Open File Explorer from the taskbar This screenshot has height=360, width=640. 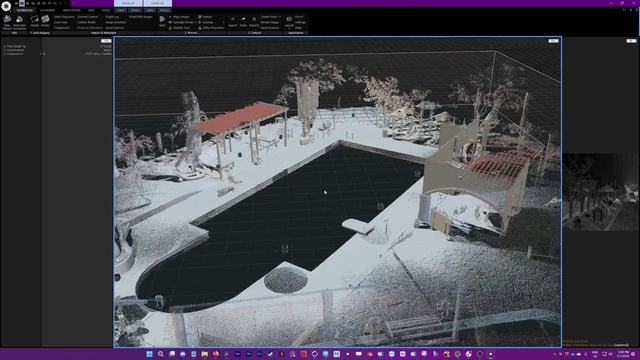tap(204, 354)
